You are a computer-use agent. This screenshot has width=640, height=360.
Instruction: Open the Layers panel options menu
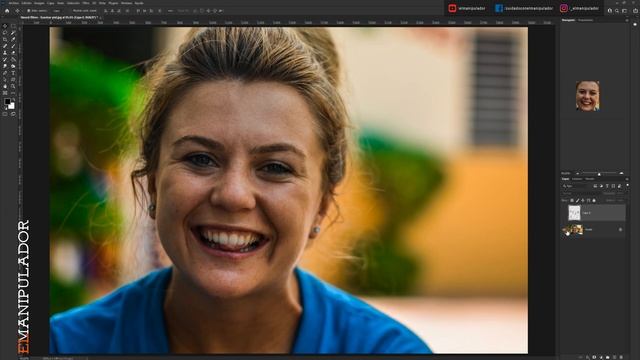point(627,179)
